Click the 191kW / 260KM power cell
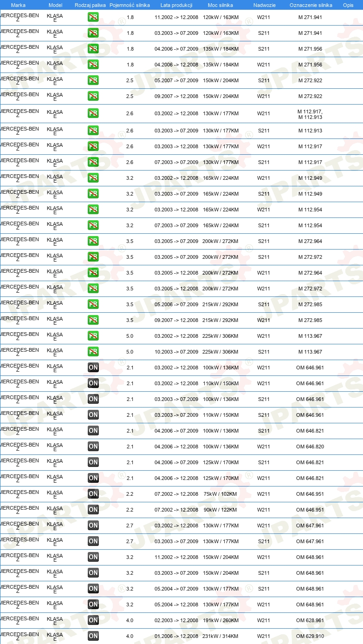The height and width of the screenshot is (644, 363). coord(220,620)
